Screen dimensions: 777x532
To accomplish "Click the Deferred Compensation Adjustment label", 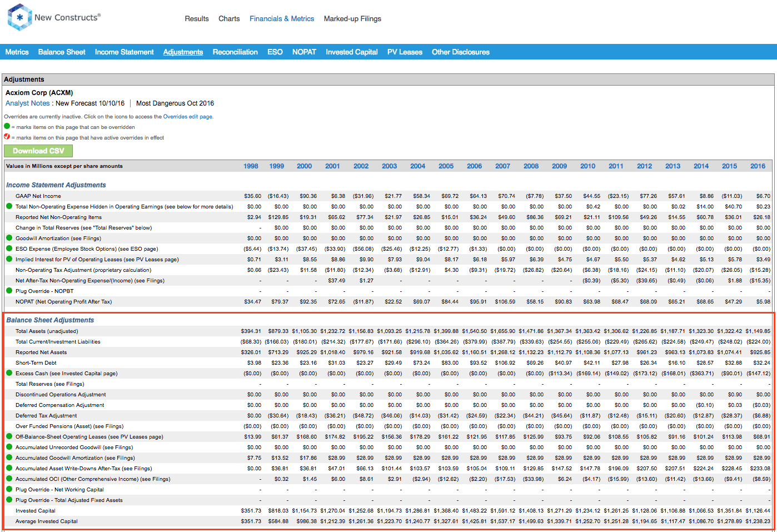I will click(59, 405).
